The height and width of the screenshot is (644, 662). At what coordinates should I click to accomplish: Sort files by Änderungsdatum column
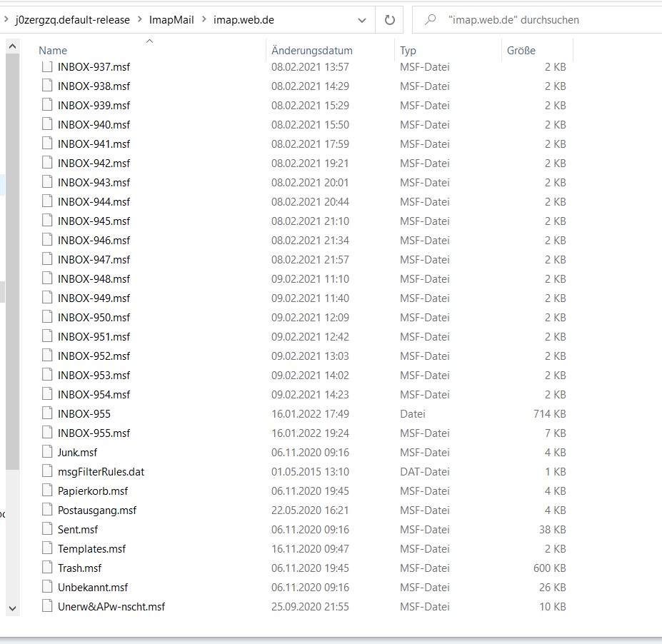pos(312,51)
